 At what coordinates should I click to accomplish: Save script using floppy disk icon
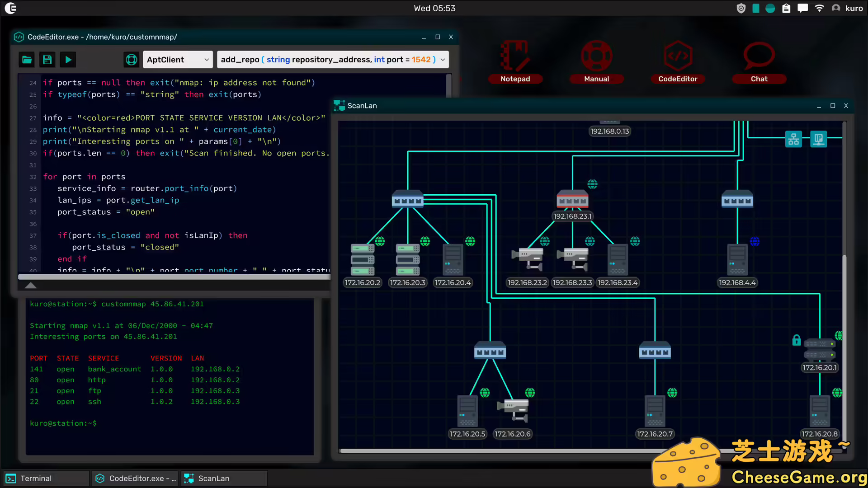pos(47,60)
